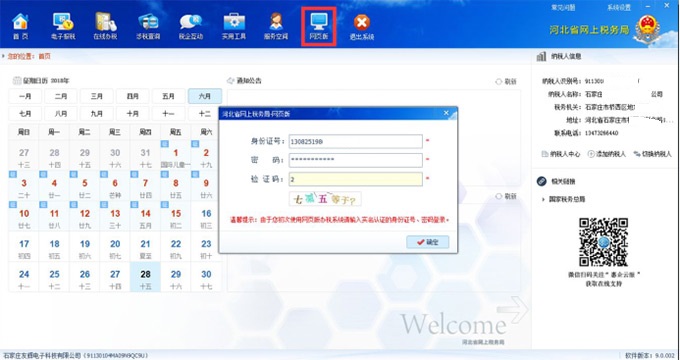
Task: Select 三月 month button
Action: pyautogui.click(x=97, y=96)
